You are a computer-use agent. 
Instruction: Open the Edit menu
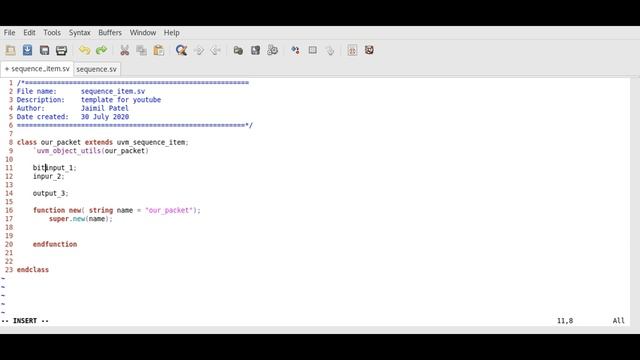point(29,33)
